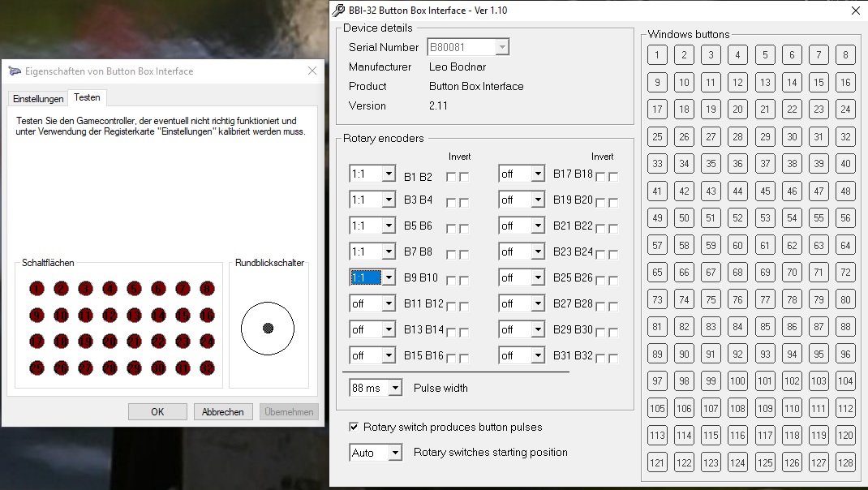868x490 pixels.
Task: Open Rotary switches starting position dropdown
Action: point(394,453)
